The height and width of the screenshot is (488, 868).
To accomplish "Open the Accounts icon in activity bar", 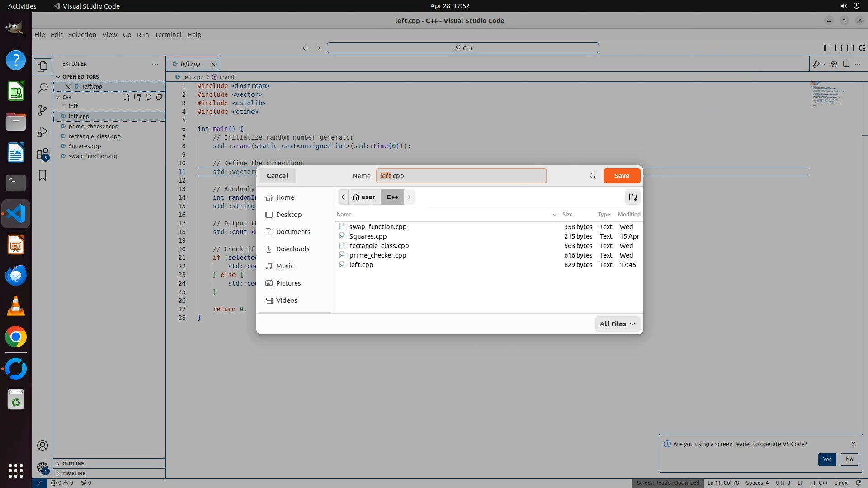I will pyautogui.click(x=42, y=446).
